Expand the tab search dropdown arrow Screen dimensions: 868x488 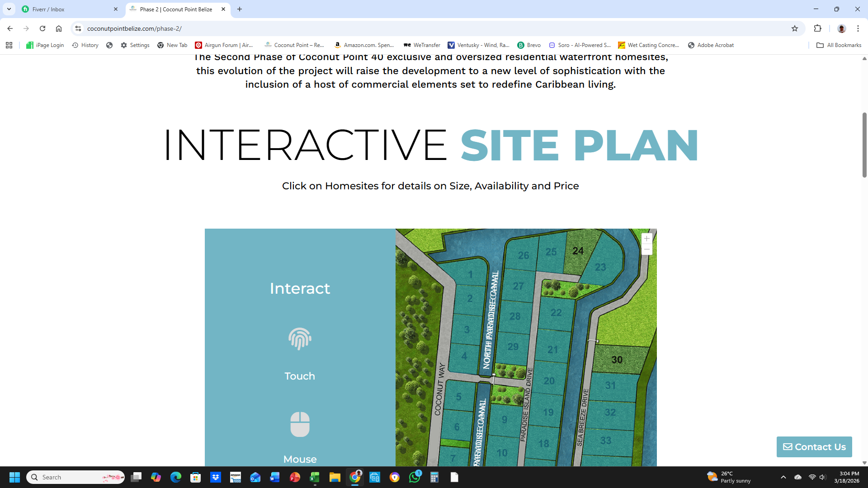click(9, 9)
